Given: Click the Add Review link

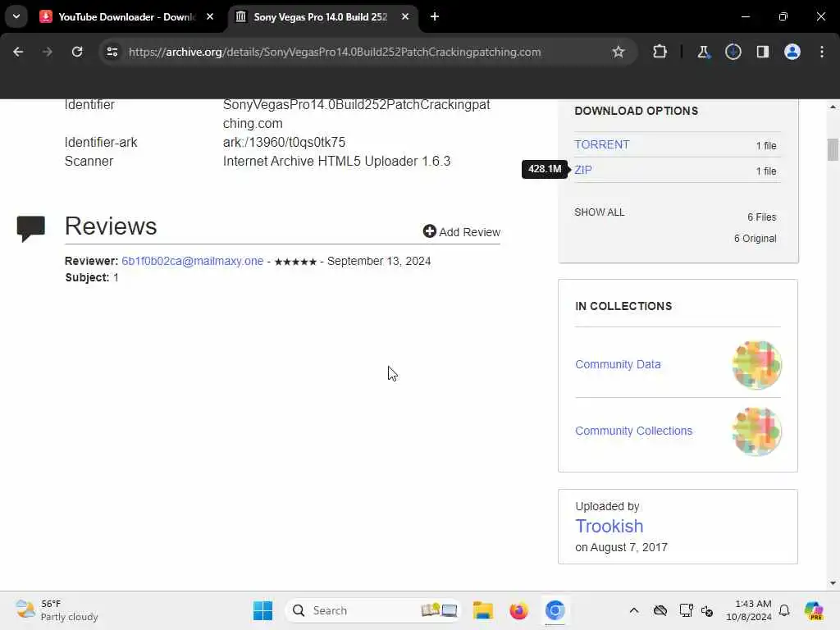Looking at the screenshot, I should click(x=462, y=231).
